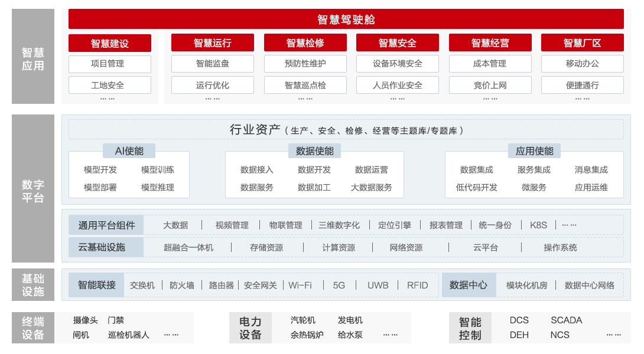Open the 智能监盘 box
This screenshot has height=354, width=644.
(x=213, y=64)
